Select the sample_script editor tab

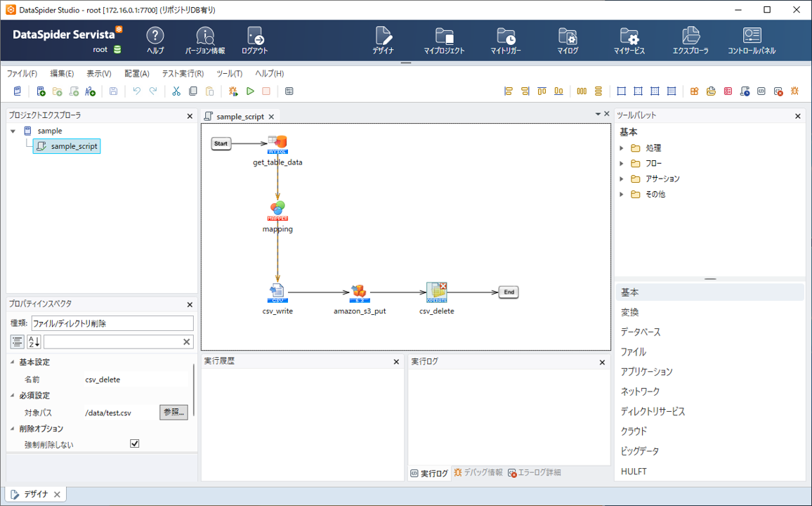240,117
